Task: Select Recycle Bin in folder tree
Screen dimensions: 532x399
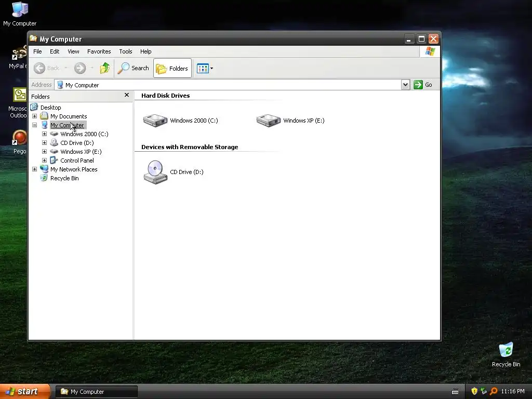Action: coord(64,178)
